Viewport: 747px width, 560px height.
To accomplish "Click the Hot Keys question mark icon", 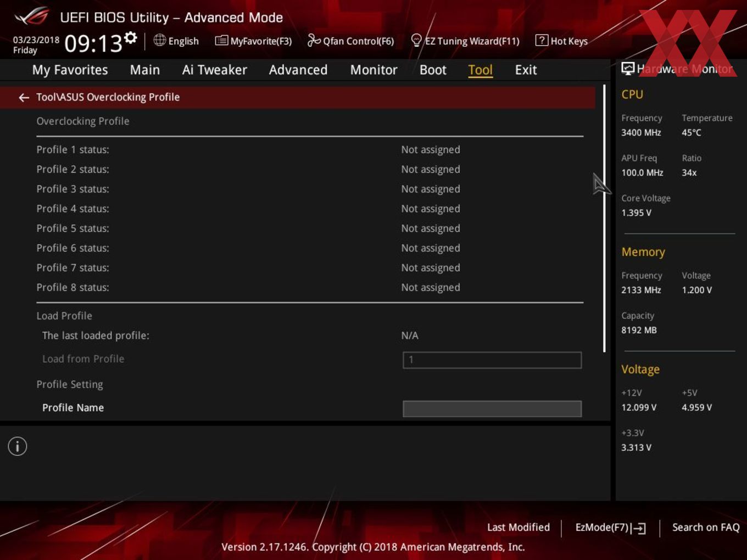I will click(542, 40).
